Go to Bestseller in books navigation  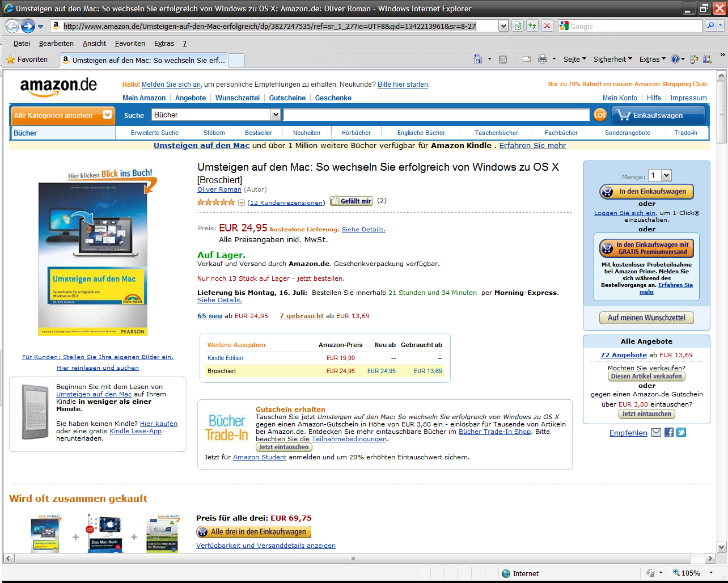click(x=259, y=133)
